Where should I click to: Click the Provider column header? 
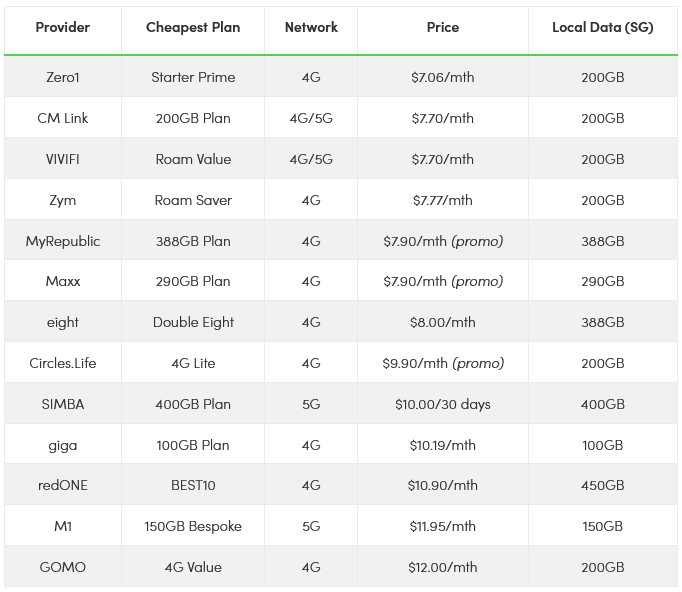pyautogui.click(x=62, y=27)
